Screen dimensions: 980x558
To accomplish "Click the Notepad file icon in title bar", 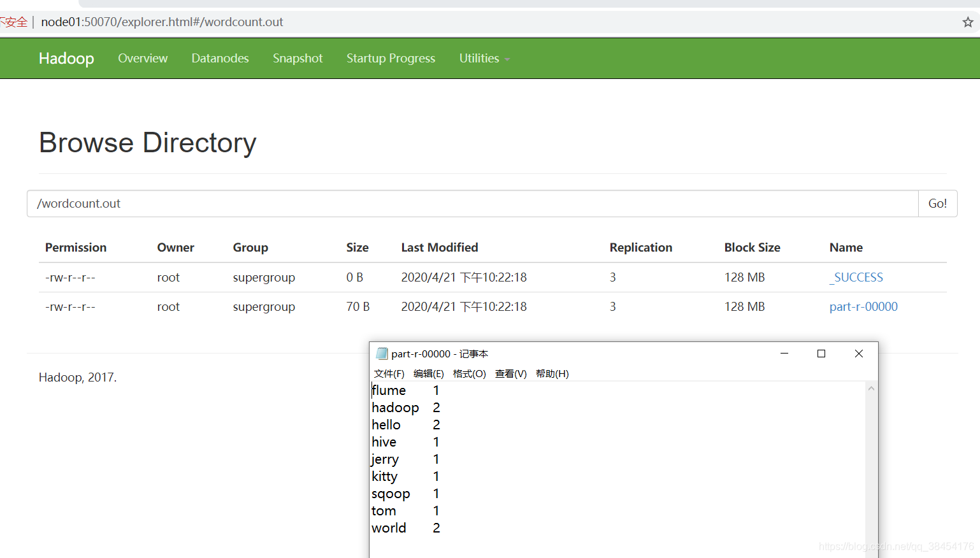I will [382, 354].
